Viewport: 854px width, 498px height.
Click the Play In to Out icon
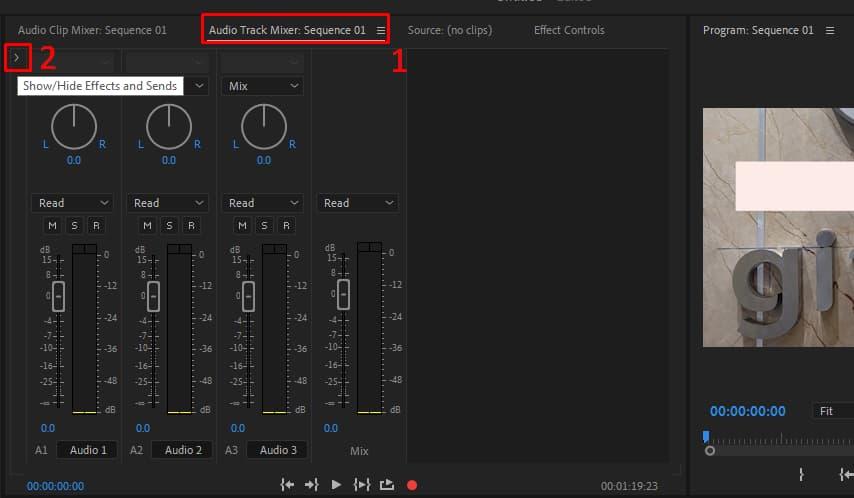(361, 485)
